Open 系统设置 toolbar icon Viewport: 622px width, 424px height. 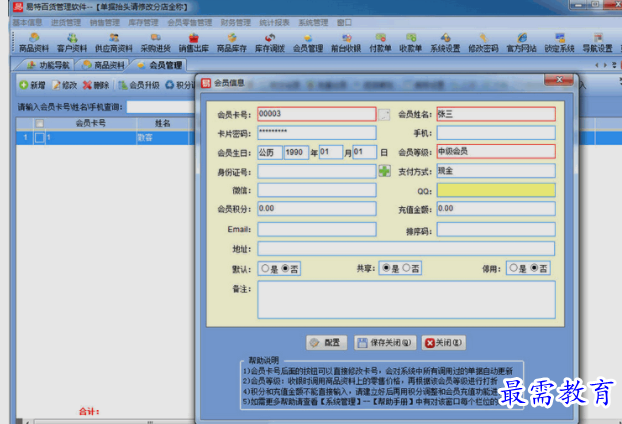point(445,43)
